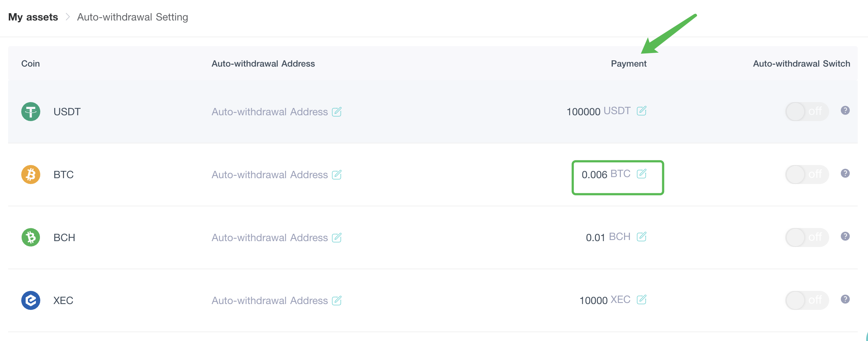Show help for the XEC switch

click(x=845, y=299)
